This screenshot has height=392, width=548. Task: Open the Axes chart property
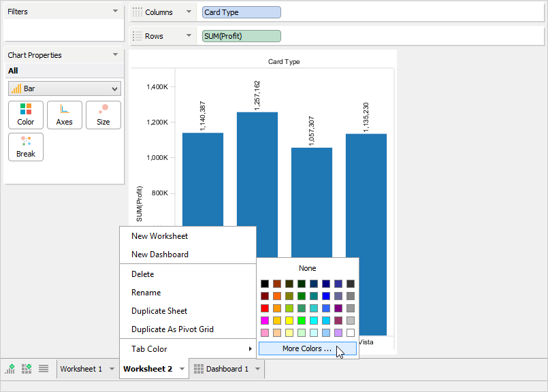pos(65,115)
